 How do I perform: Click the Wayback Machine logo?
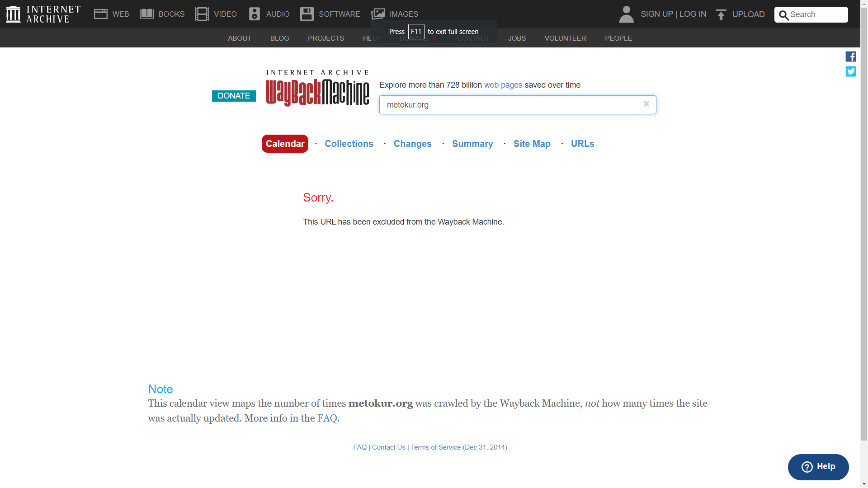coord(317,88)
